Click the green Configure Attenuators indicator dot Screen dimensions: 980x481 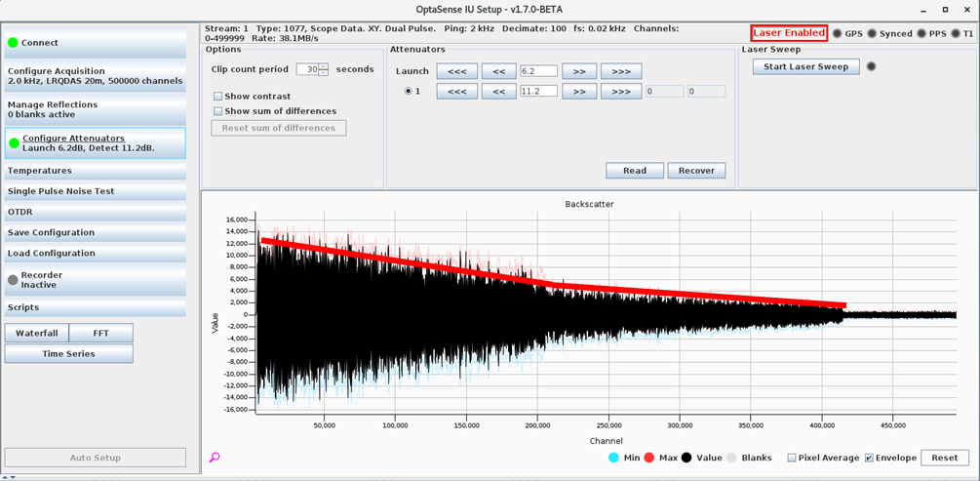click(14, 143)
